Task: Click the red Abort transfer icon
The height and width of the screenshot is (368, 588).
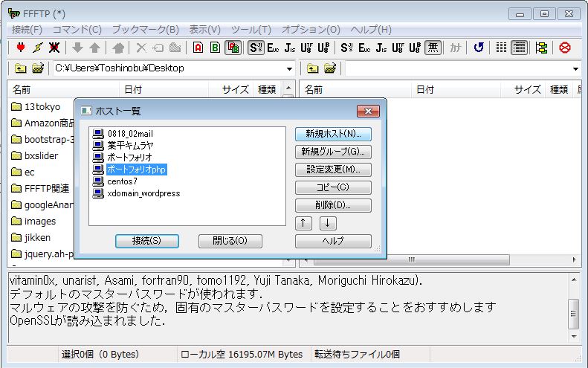Action: pos(565,48)
